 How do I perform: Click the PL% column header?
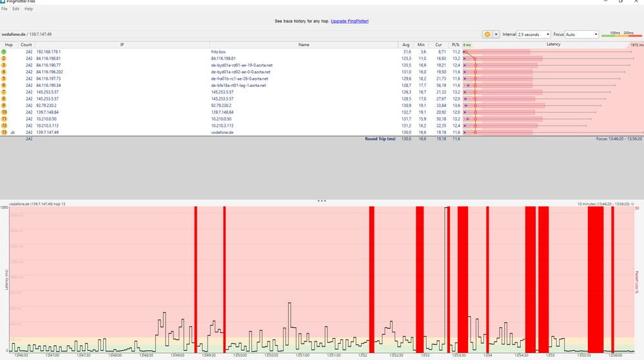pyautogui.click(x=456, y=44)
